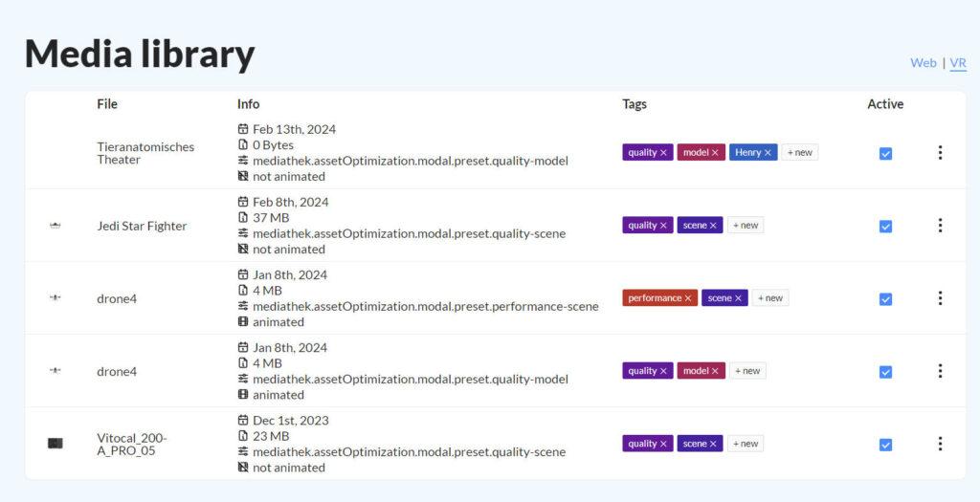The height and width of the screenshot is (502, 980).
Task: Remove quality tag from Jedi Star Fighter
Action: (x=663, y=226)
